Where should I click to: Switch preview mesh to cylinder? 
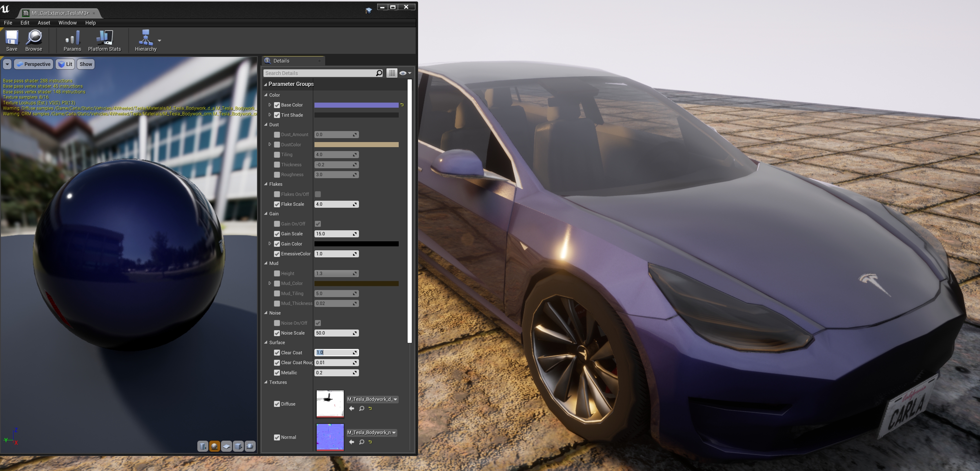click(203, 446)
